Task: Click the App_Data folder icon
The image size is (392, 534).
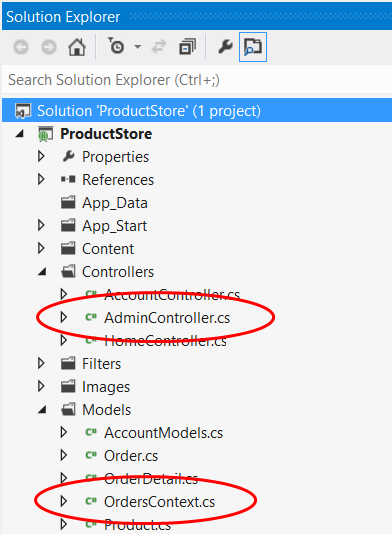Action: click(68, 202)
